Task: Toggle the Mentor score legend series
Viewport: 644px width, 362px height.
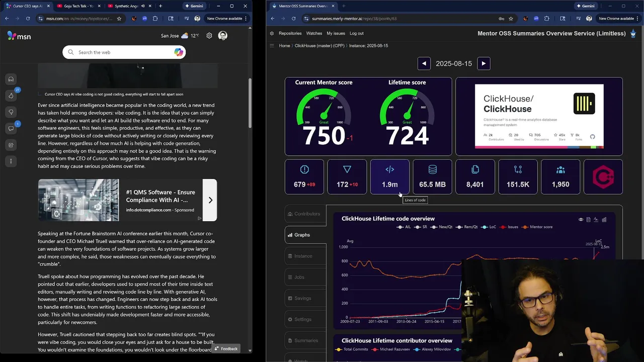Action: (x=537, y=227)
